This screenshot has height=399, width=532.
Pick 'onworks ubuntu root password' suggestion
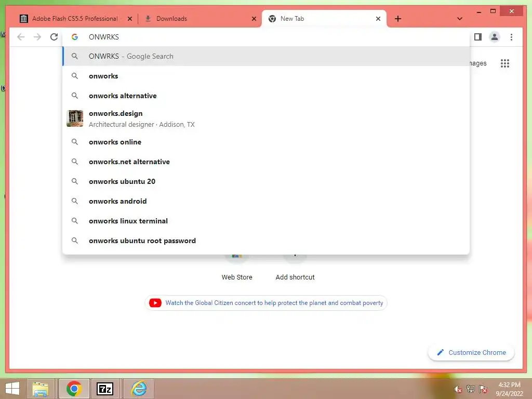click(x=267, y=241)
